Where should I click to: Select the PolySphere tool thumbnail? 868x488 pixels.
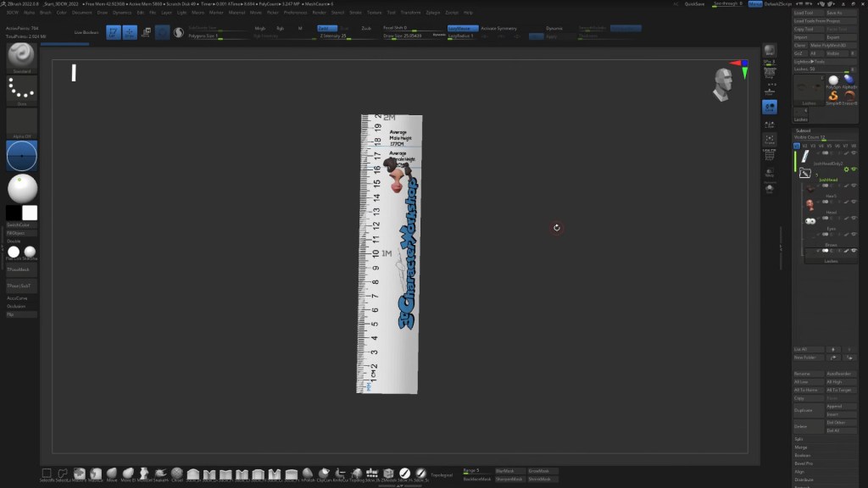833,82
